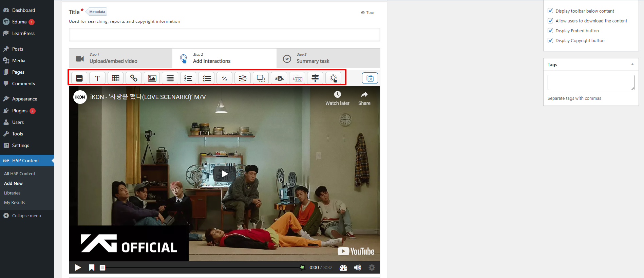The width and height of the screenshot is (644, 278).
Task: Click the Title text field
Action: pos(225,35)
